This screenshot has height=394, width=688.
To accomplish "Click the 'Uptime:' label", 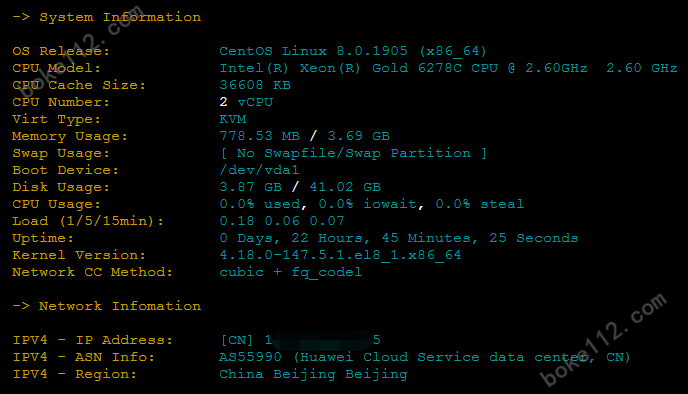I will (43, 238).
